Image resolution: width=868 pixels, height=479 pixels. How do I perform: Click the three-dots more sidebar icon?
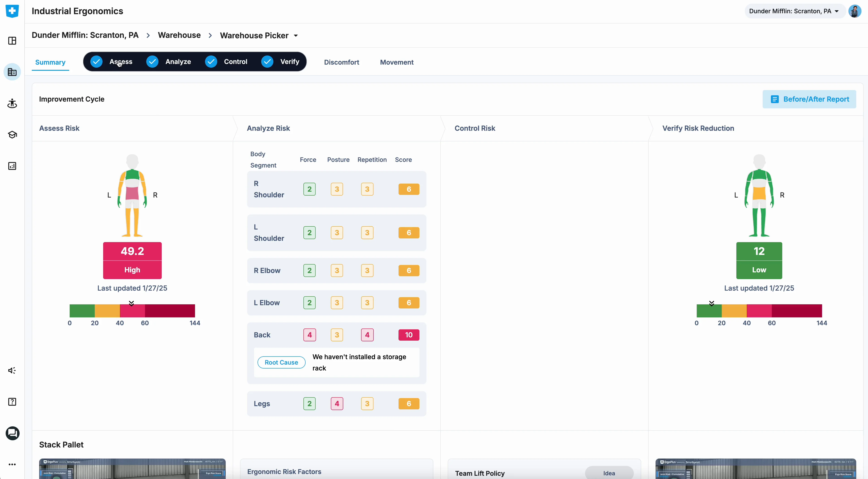(12, 465)
